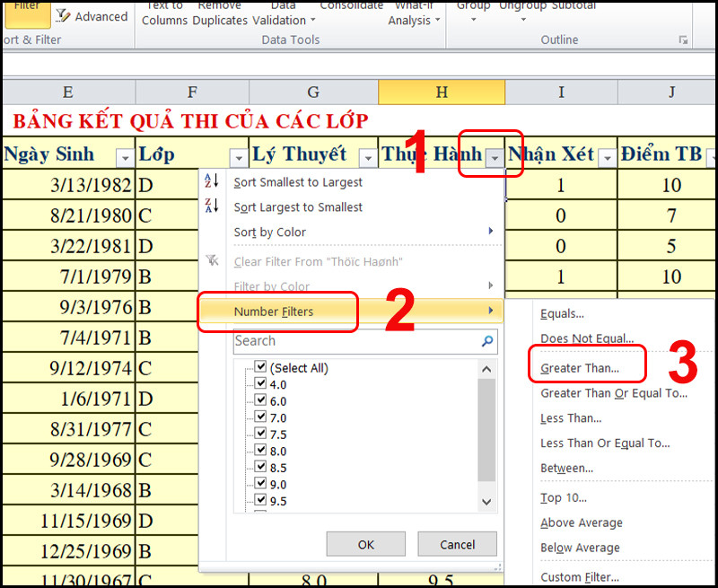Open the Outline group dialog launcher
718x588 pixels.
(x=683, y=40)
